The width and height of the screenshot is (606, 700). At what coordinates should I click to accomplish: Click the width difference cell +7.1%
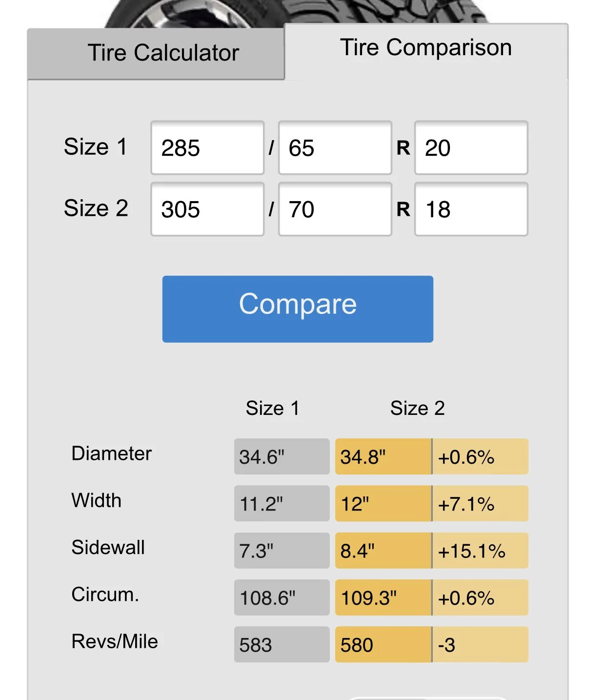480,503
